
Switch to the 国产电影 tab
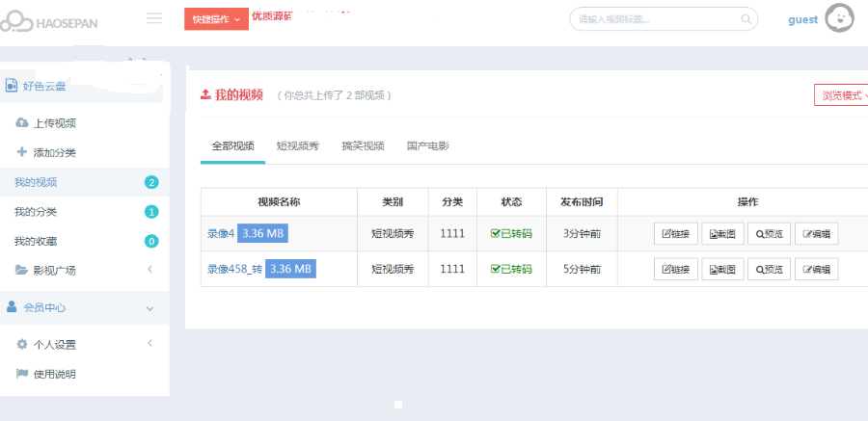tap(427, 146)
